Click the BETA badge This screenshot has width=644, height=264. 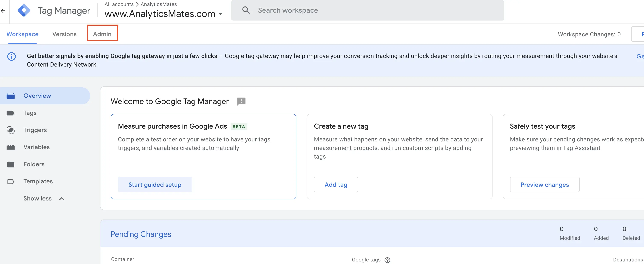[x=239, y=127]
